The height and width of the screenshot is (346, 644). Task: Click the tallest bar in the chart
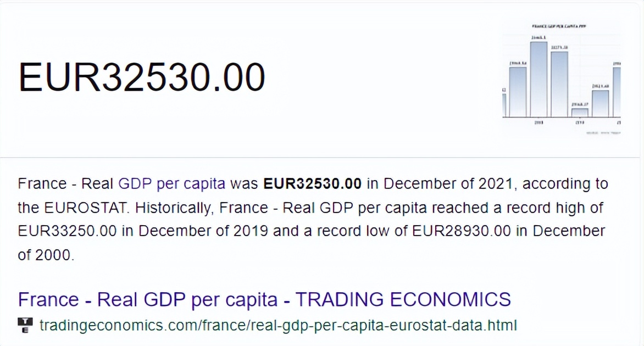point(538,79)
